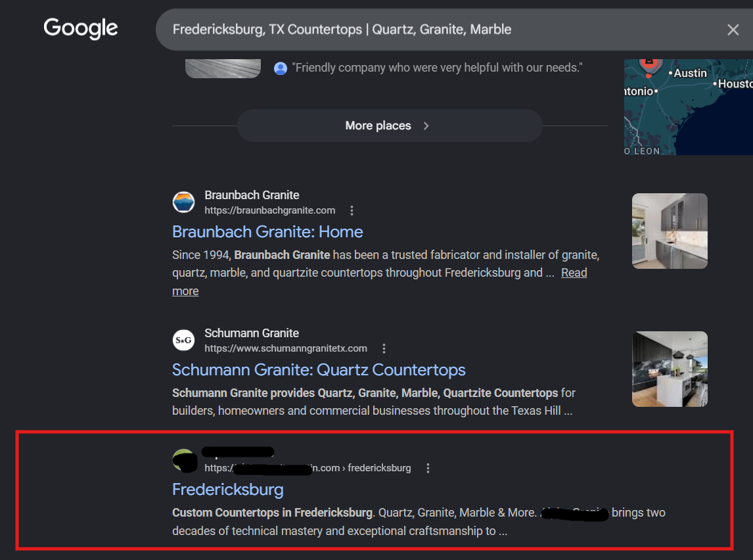Viewport: 753px width, 560px height.
Task: Open the Fredericksburg result title link
Action: coord(227,490)
